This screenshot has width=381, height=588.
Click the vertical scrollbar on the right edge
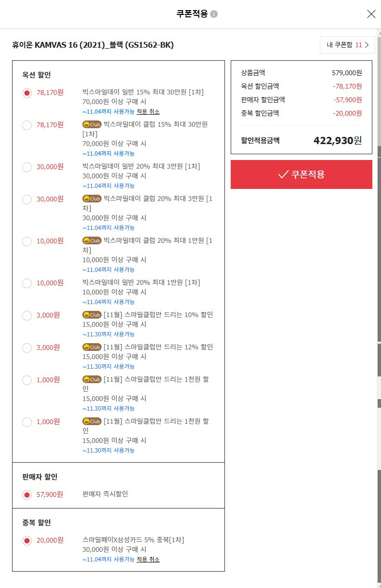[379, 308]
